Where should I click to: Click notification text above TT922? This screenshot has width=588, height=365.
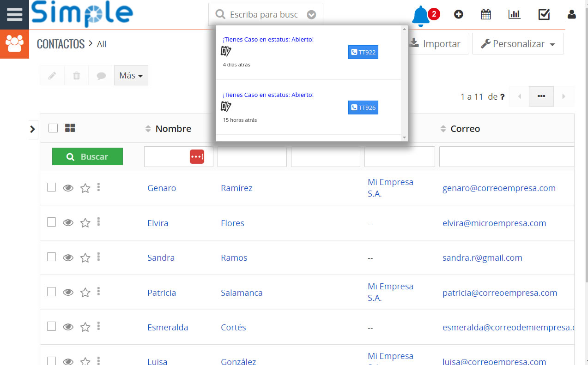point(268,39)
